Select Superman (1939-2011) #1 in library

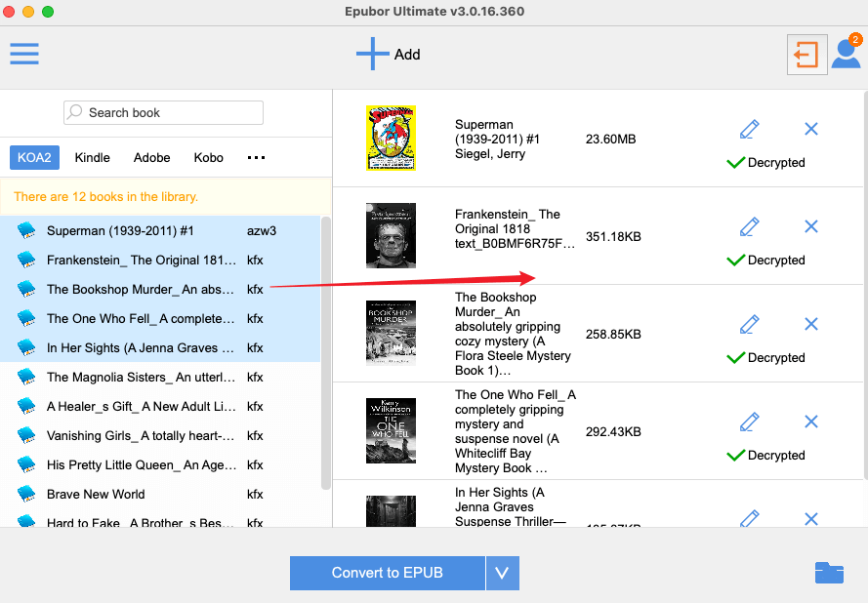(160, 230)
